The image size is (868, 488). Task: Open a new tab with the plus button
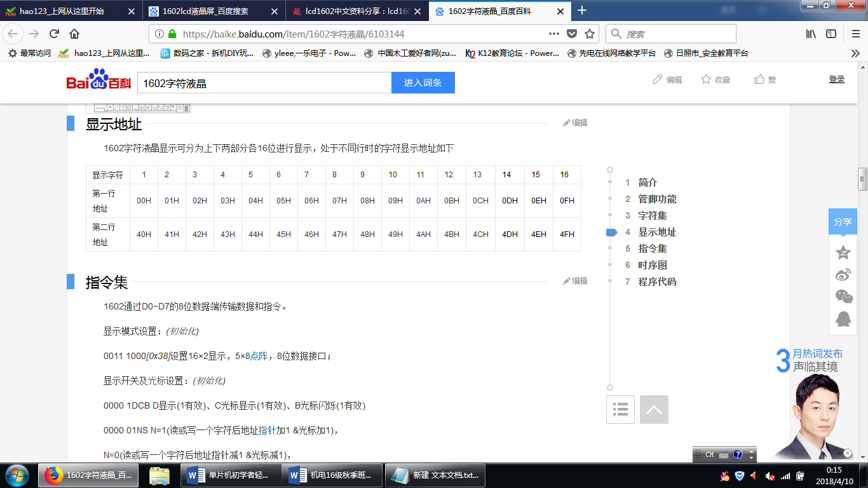581,10
